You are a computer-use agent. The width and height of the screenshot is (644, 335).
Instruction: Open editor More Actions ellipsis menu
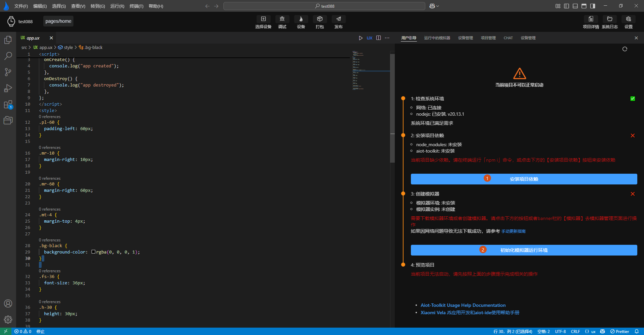click(387, 38)
